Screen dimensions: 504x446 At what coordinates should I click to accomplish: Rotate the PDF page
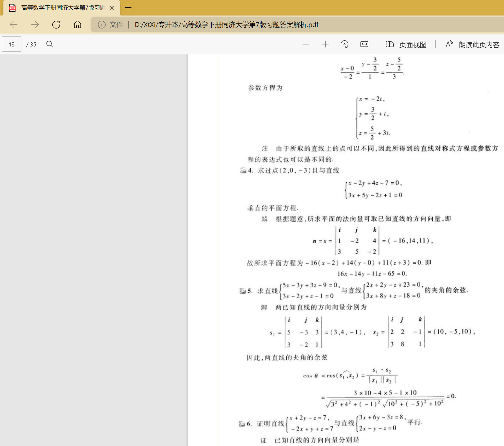click(344, 44)
